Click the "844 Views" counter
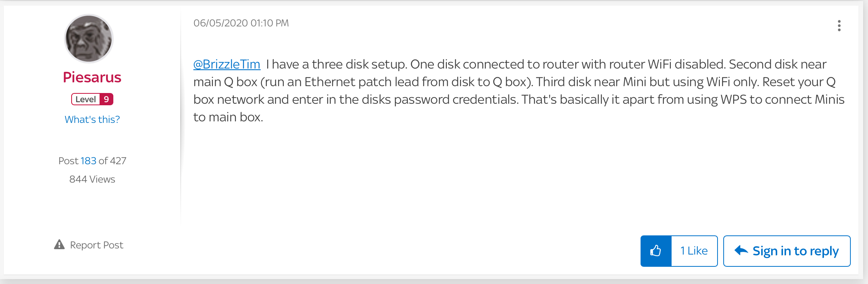The width and height of the screenshot is (868, 284). (92, 179)
